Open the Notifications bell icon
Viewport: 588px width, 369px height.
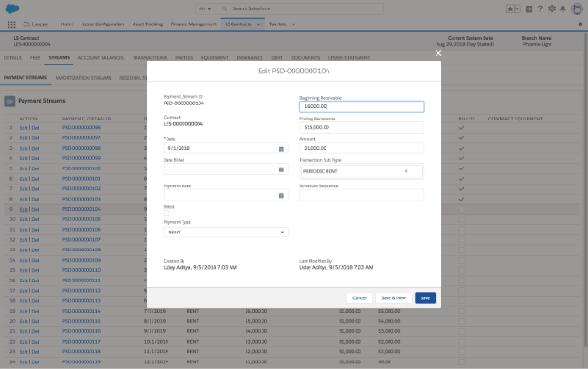point(563,8)
